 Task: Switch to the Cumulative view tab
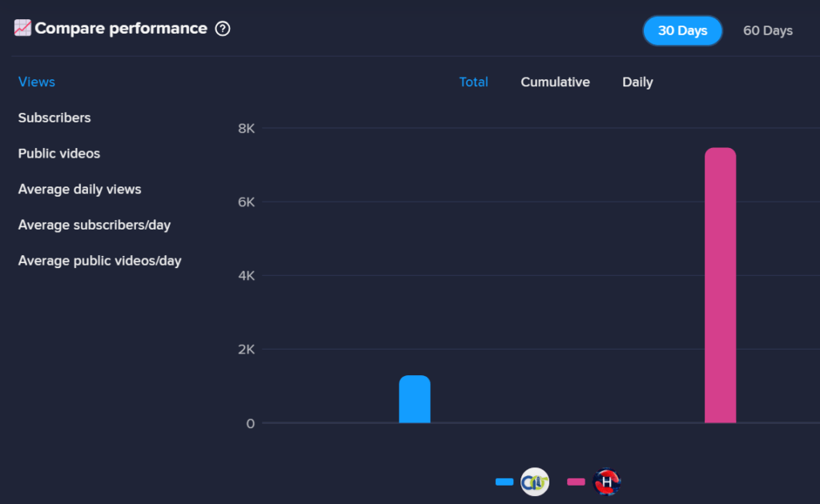[555, 82]
